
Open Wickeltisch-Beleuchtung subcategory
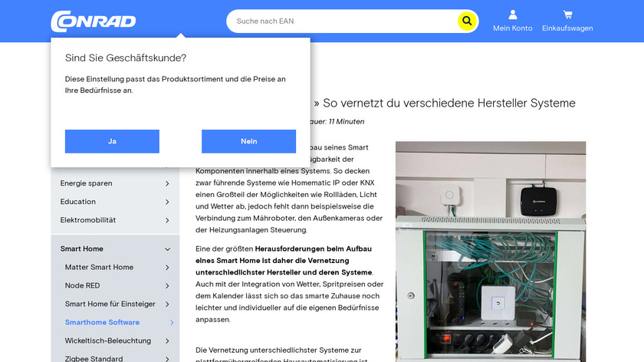point(108,341)
